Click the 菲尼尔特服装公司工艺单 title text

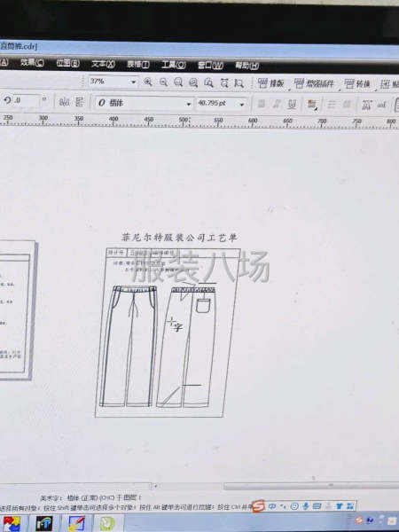coord(179,238)
